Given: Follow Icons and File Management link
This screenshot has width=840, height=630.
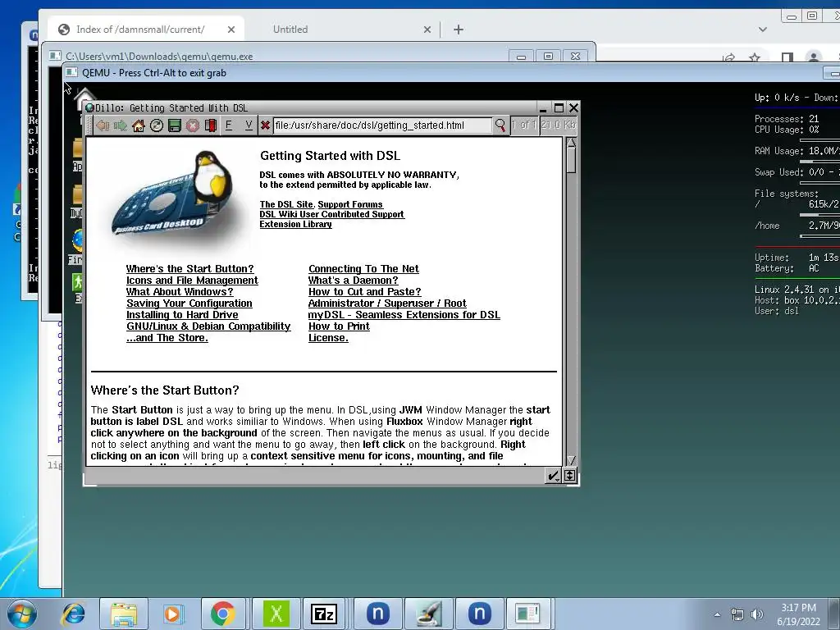Looking at the screenshot, I should 192,281.
